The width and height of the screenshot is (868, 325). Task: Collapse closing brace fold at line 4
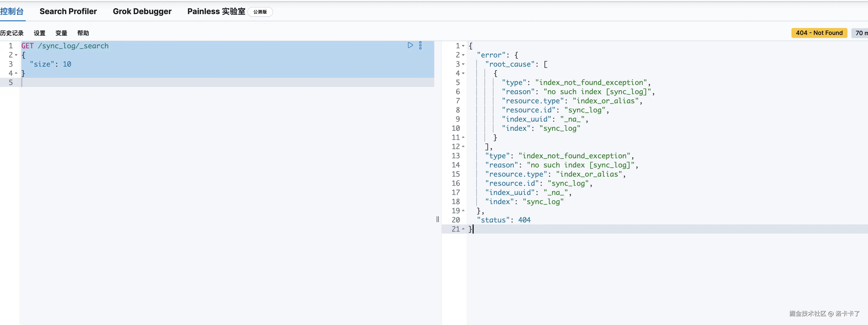(16, 73)
